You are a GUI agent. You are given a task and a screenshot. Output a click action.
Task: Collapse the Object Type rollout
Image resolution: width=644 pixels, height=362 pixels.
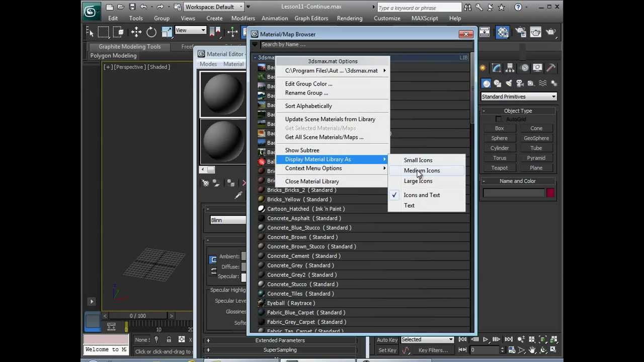pyautogui.click(x=518, y=111)
